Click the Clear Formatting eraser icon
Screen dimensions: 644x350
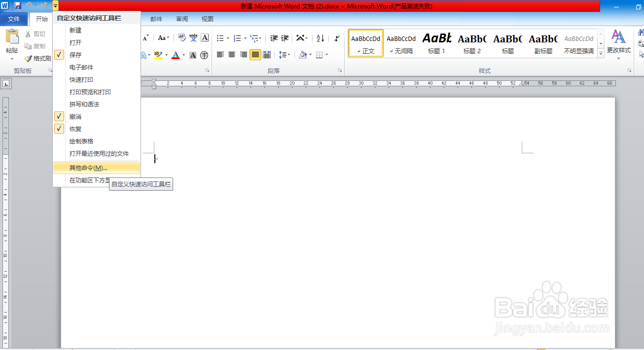pos(181,38)
